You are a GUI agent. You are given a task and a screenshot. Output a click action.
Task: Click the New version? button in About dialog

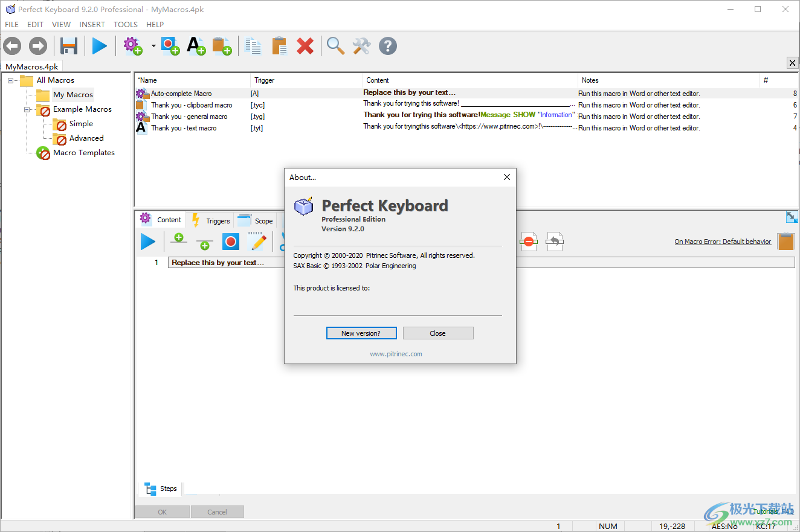[361, 333]
